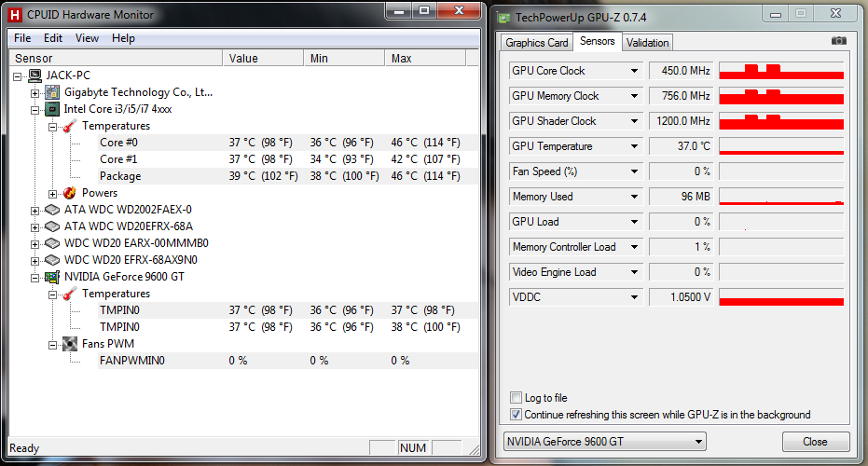Click the CPUID Hardware Monitor title bar icon

[x=16, y=15]
